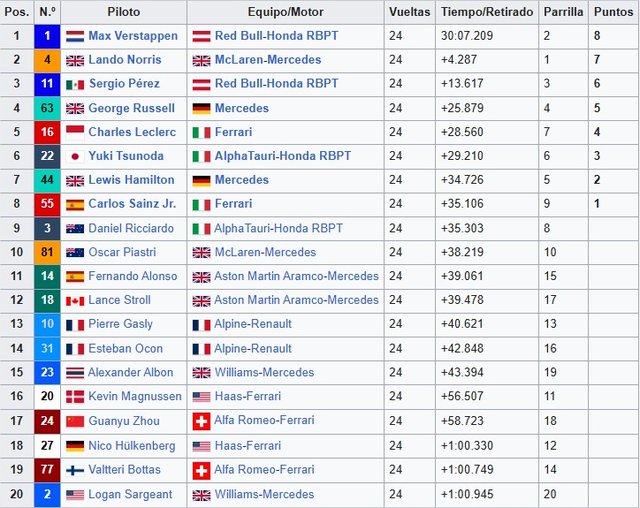Click the 'Tiempo/Retirado' column header
The height and width of the screenshot is (508, 640).
487,12
